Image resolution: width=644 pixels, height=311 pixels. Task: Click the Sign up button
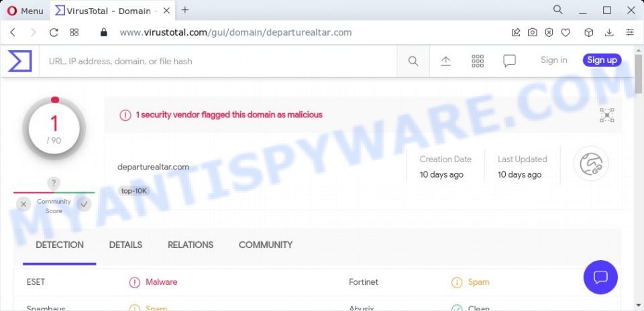click(602, 60)
